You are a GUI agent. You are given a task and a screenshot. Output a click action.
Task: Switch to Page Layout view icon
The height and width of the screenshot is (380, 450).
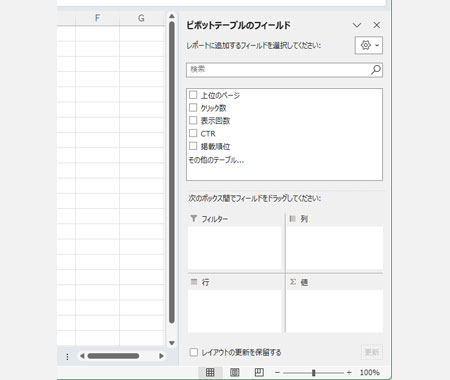pyautogui.click(x=235, y=372)
